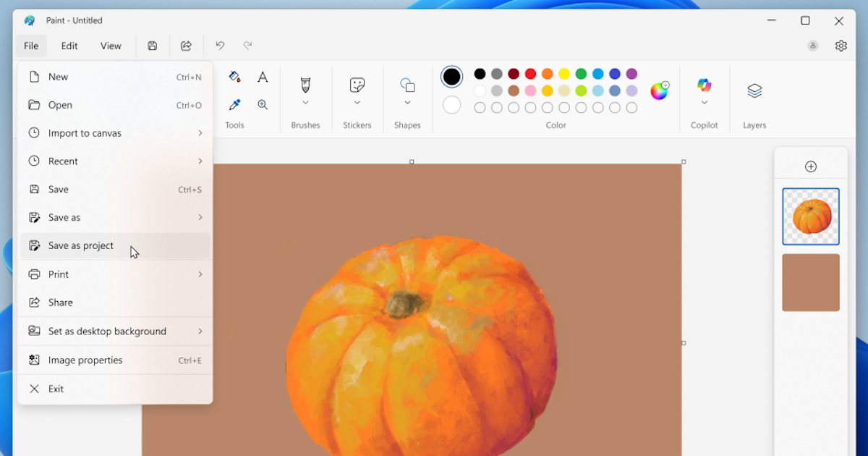Viewport: 868px width, 456px height.
Task: Click the Copilot icon
Action: pos(704,85)
